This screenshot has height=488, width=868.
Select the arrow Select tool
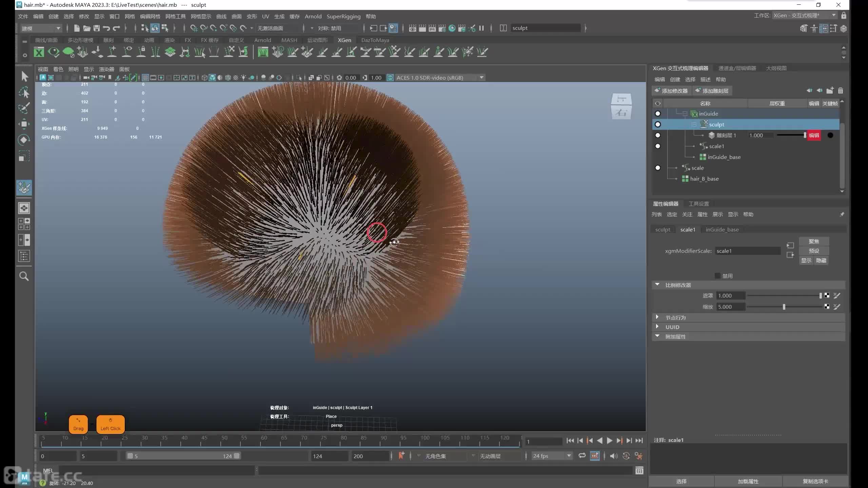pyautogui.click(x=24, y=76)
